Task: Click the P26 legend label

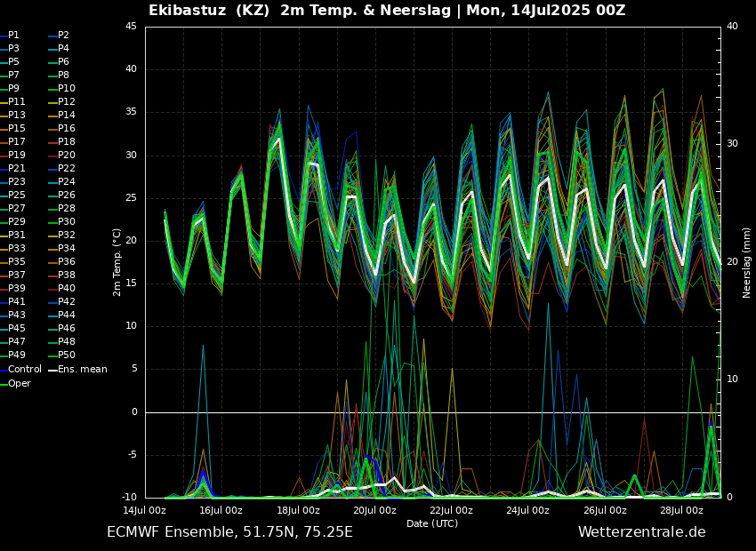Action: [x=67, y=195]
